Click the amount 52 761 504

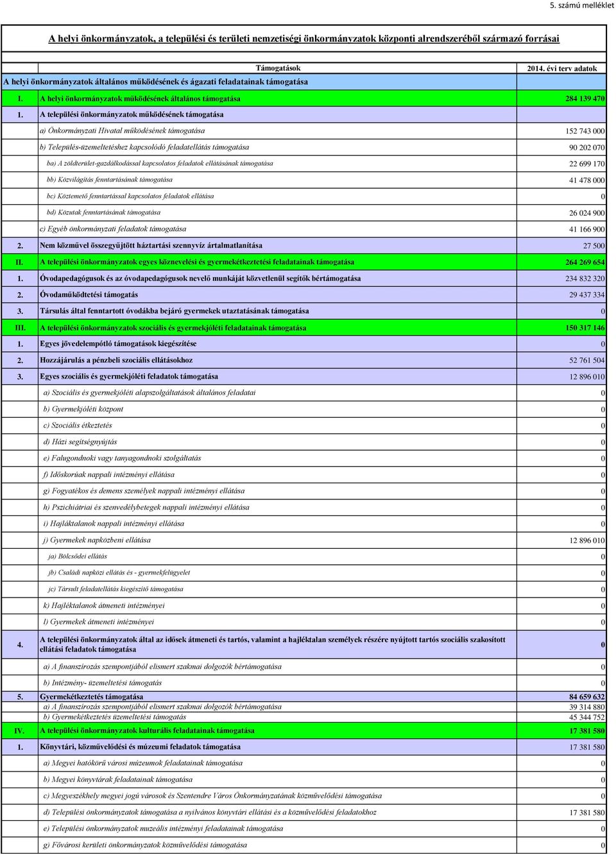pos(586,361)
